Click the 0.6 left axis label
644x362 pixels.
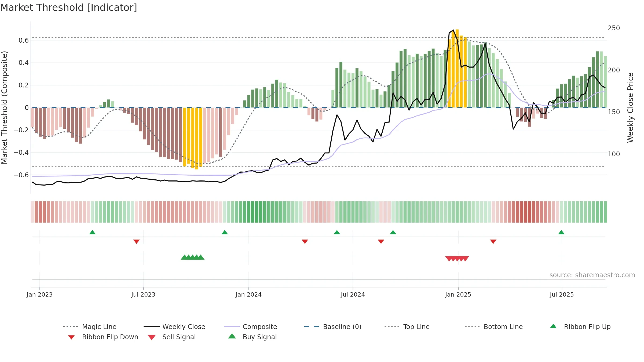point(24,40)
